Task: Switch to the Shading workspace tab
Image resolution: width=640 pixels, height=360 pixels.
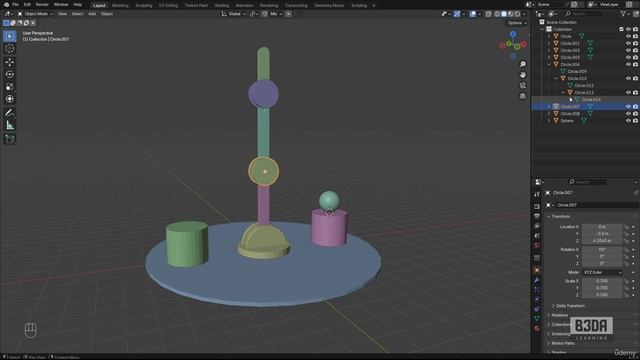Action: click(x=221, y=6)
